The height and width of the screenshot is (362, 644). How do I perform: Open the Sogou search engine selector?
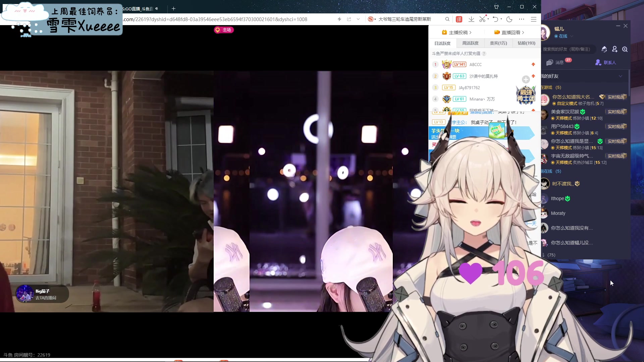pyautogui.click(x=372, y=19)
